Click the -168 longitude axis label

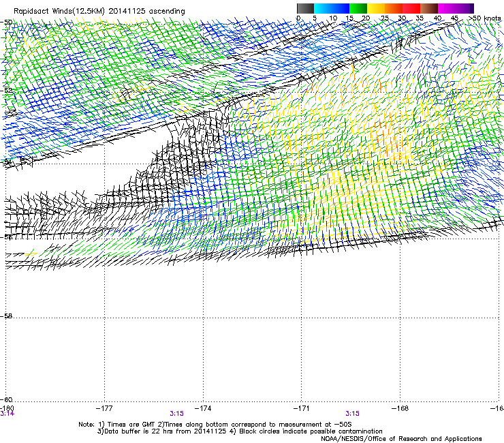[400, 408]
